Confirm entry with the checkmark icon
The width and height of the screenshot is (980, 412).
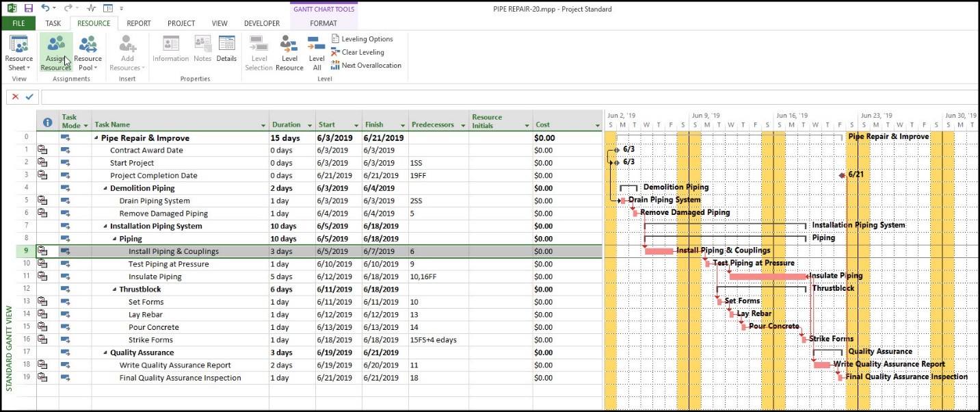tap(29, 96)
